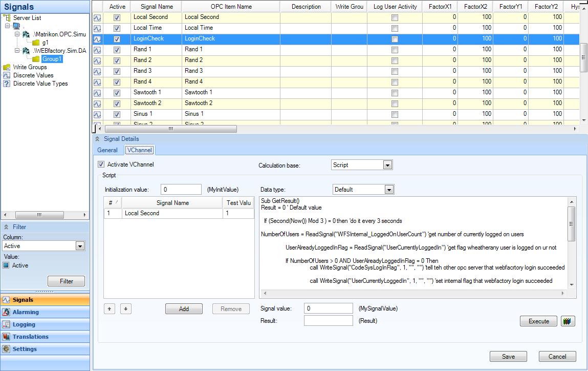Enable Log User Activity for Rand 3
Image resolution: width=588 pixels, height=371 pixels.
395,71
